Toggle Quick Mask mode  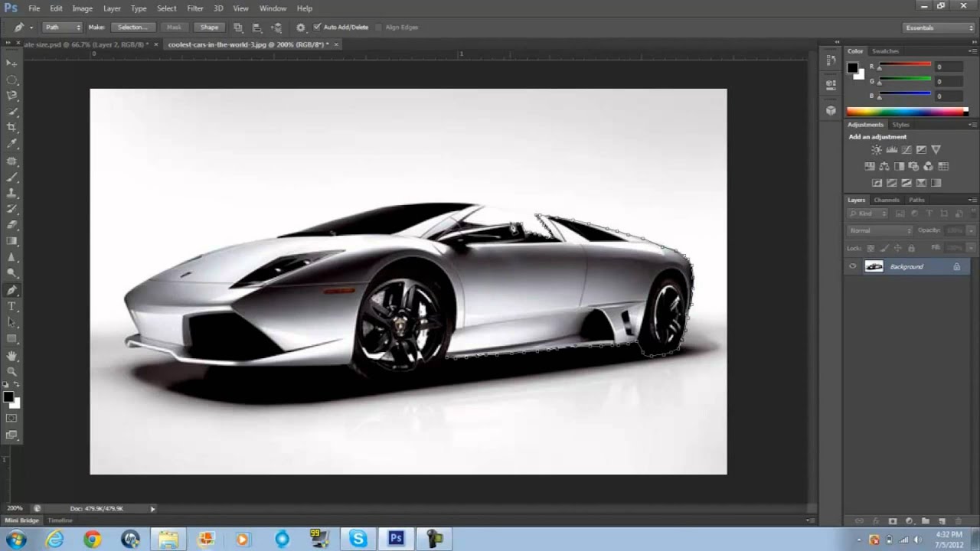tap(11, 419)
